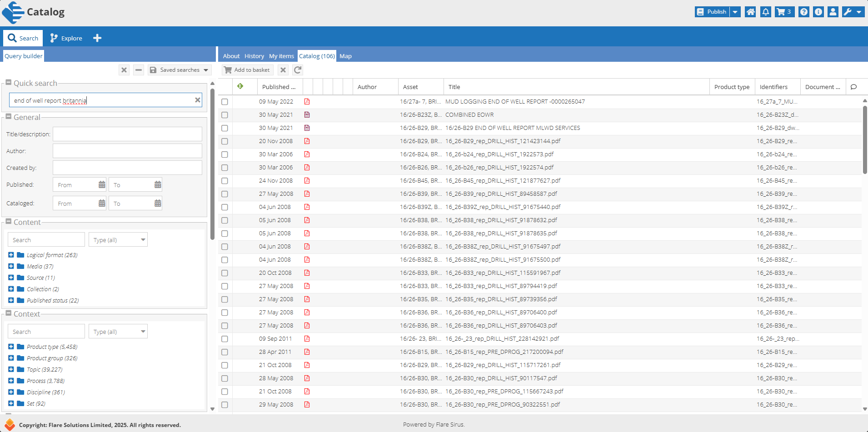Open the Map tab
868x432 pixels.
[345, 56]
